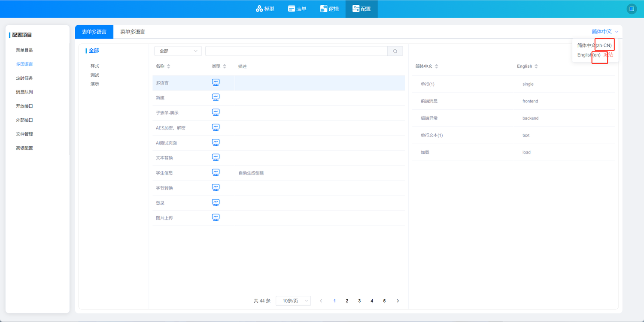Click the type icon in 文本替换 row
The image size is (644, 322).
point(216,157)
